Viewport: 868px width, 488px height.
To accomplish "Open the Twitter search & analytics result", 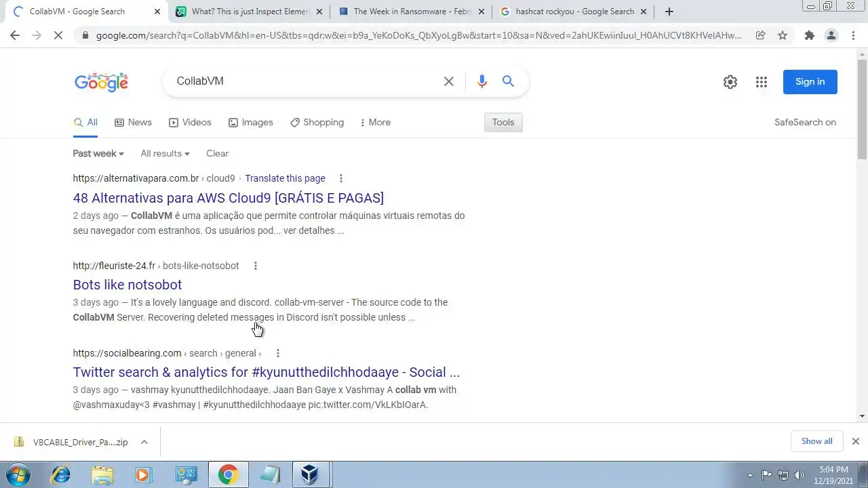I will point(267,372).
